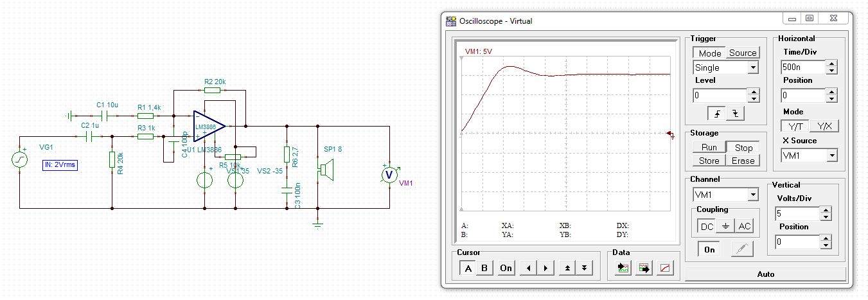Decrease trigger Level value

coord(753,100)
